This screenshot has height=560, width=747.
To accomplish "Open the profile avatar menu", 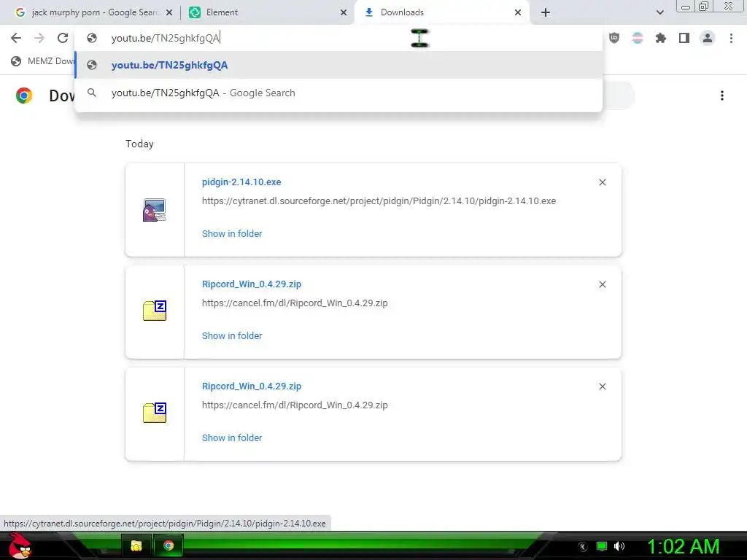I will [x=708, y=38].
